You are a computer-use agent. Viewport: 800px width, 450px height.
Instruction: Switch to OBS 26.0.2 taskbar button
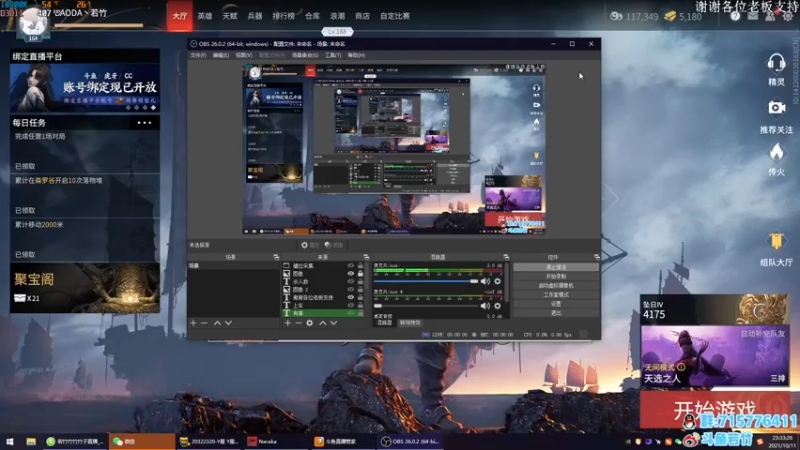(411, 441)
